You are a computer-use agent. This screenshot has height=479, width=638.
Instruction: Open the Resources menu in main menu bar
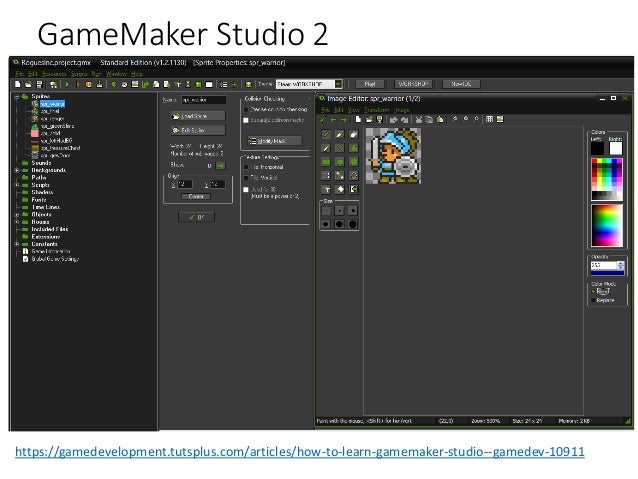(x=54, y=74)
